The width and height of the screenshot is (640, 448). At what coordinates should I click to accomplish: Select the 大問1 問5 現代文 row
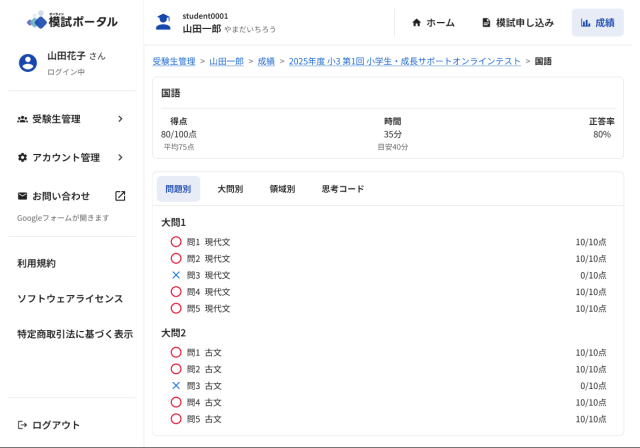pyautogui.click(x=388, y=308)
